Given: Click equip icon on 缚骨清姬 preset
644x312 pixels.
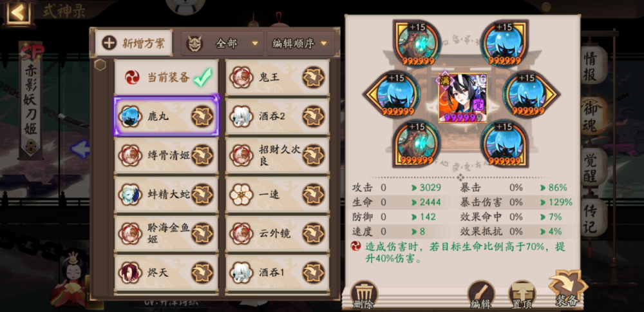Looking at the screenshot, I should coord(202,155).
